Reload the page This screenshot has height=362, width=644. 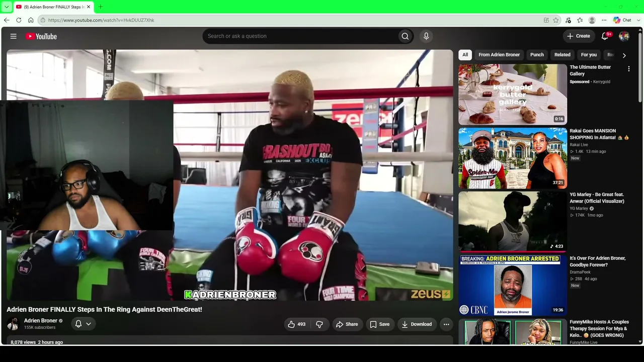point(19,20)
